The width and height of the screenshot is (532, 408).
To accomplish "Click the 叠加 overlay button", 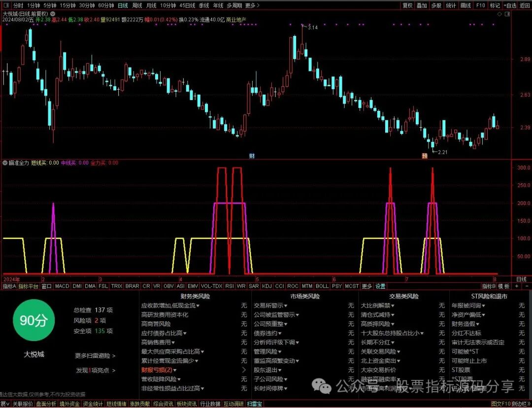I will pos(422,5).
